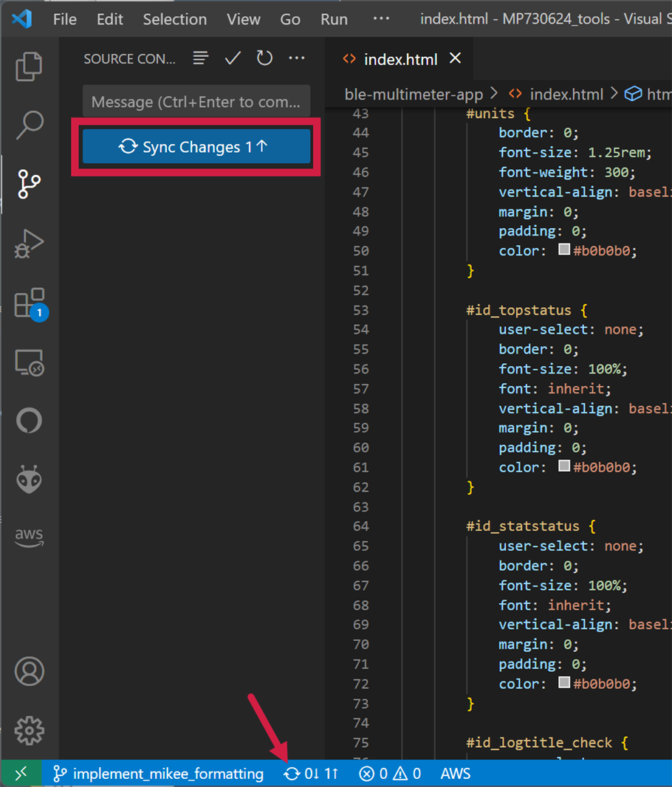Open the Accounts menu icon
The height and width of the screenshot is (787, 672).
(x=29, y=671)
